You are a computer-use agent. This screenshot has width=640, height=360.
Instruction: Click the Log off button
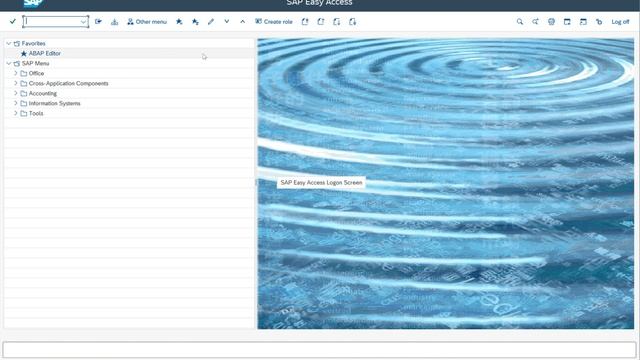pos(620,22)
